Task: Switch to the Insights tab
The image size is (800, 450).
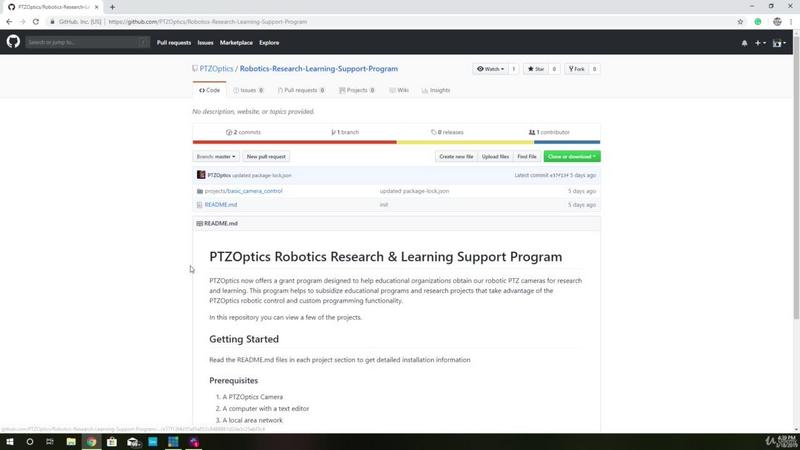Action: coord(436,90)
